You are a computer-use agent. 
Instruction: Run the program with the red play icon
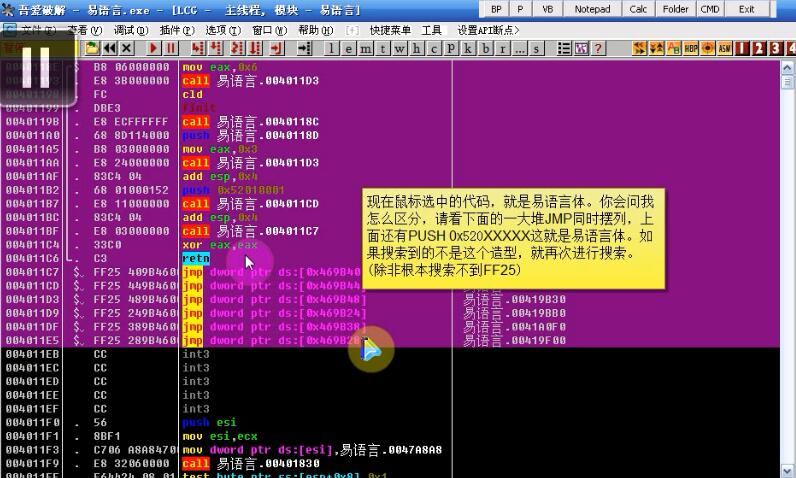pos(153,48)
